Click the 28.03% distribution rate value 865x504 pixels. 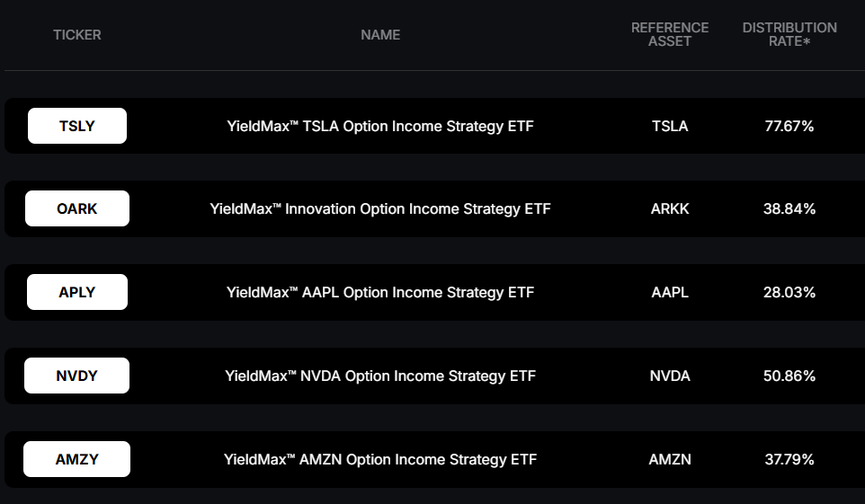(x=789, y=292)
